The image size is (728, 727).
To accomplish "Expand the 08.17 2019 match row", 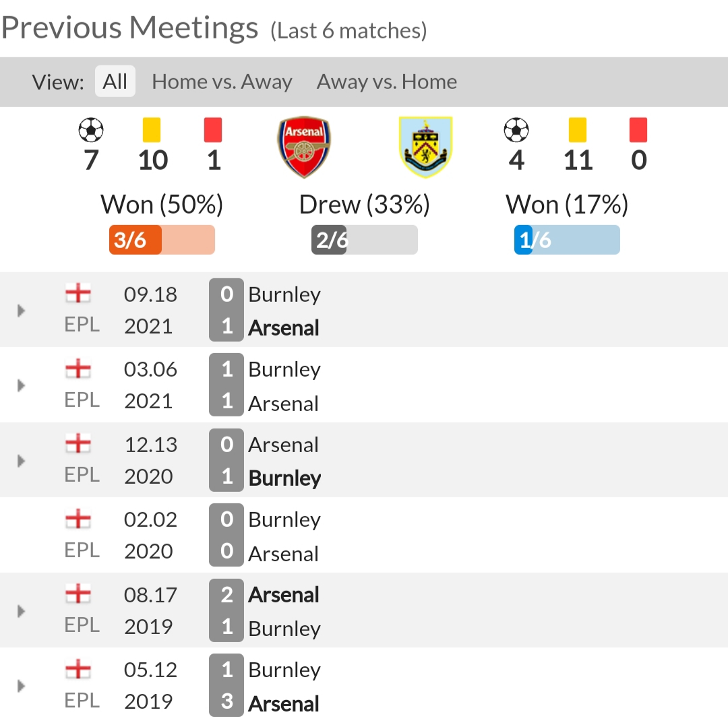I will click(x=21, y=611).
